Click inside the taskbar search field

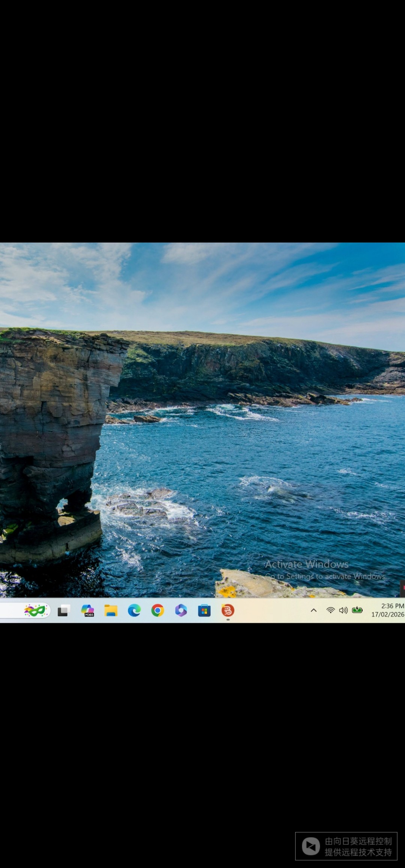point(11,611)
